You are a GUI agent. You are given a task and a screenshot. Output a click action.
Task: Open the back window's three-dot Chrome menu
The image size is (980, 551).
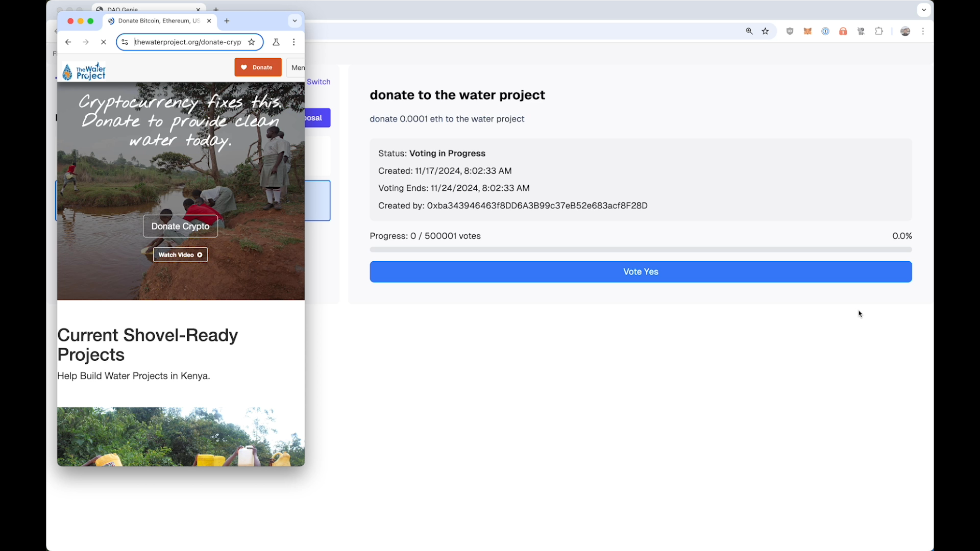click(x=923, y=31)
